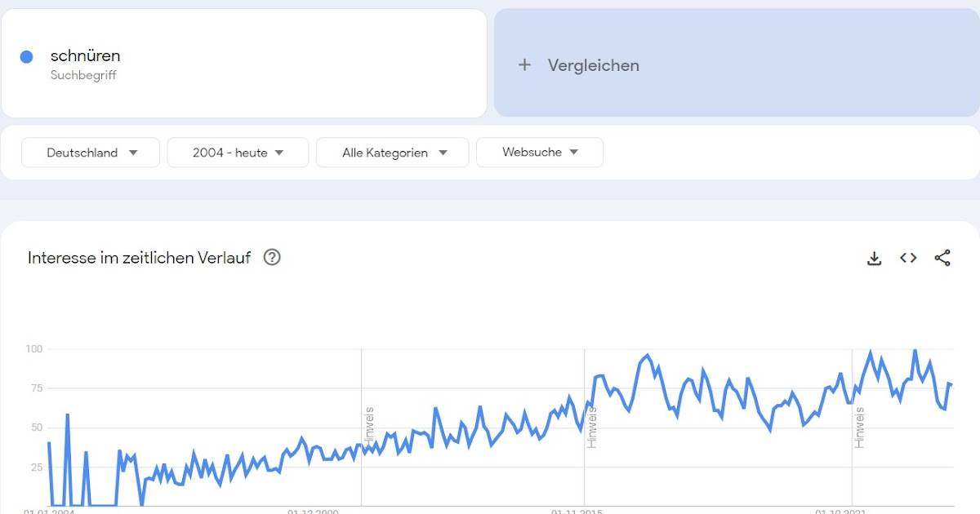
Task: Select the Hinweis marker near 2021
Action: 860,426
